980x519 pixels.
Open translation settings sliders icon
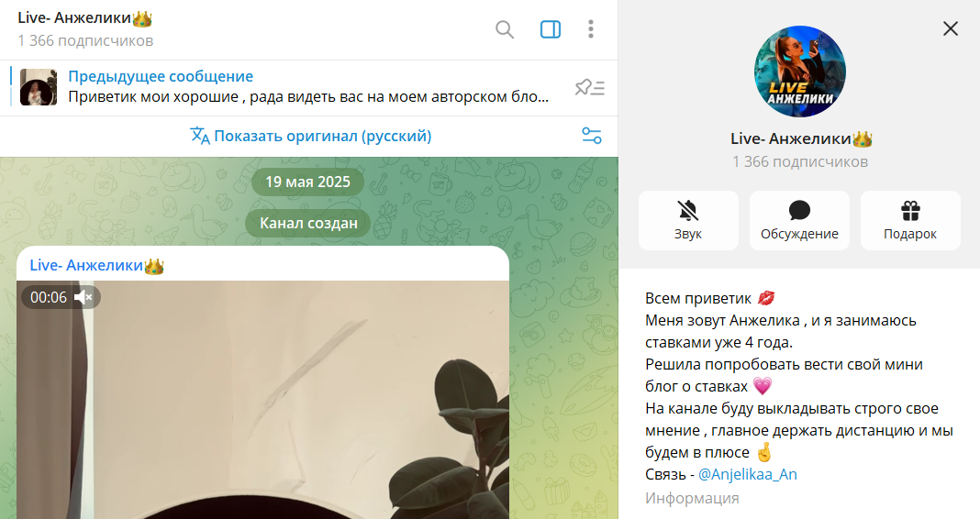point(592,136)
